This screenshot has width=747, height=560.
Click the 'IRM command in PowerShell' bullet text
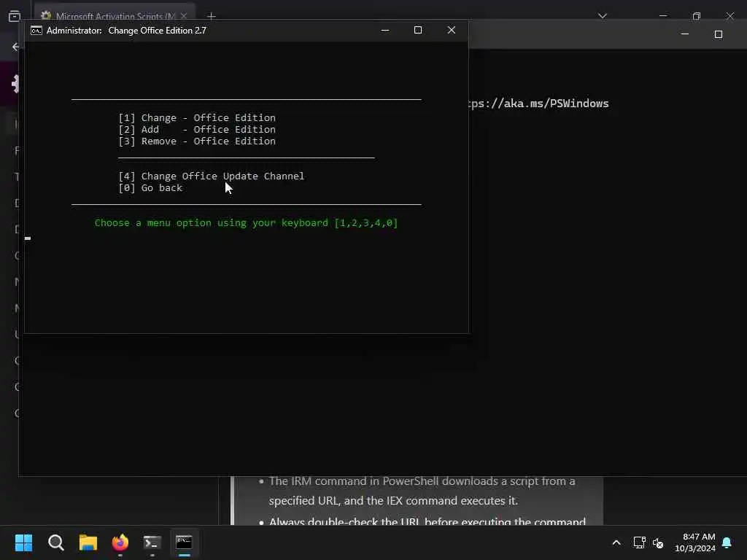(x=422, y=491)
